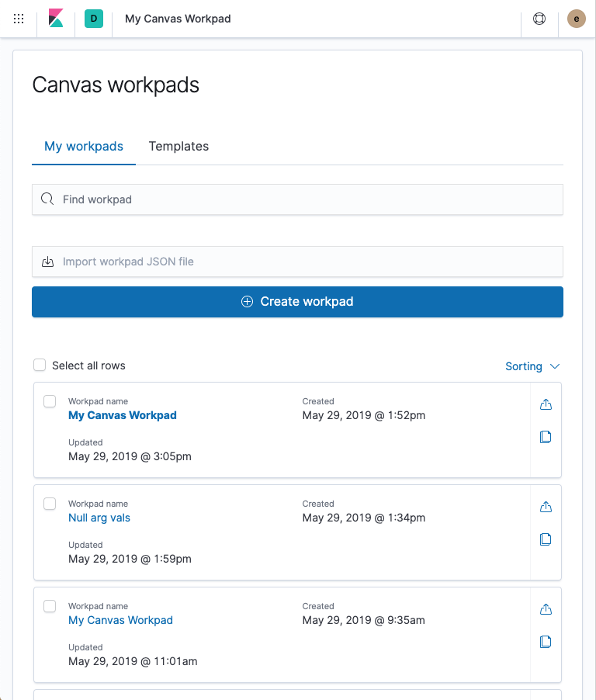596x700 pixels.
Task: Click the import icon beside Import workpad JSON file
Action: (x=48, y=262)
